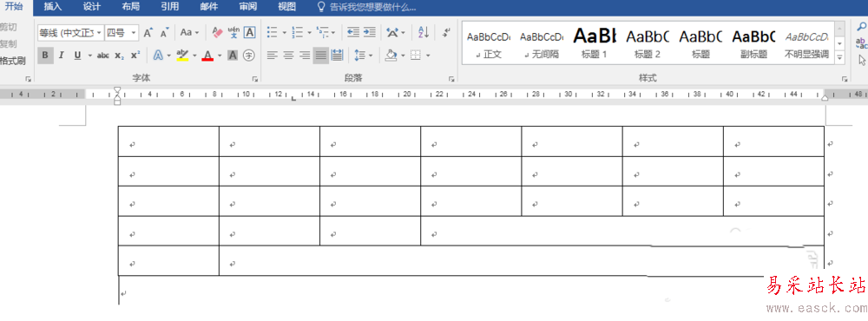
Task: Switch to the 设计 (Design) tab
Action: [x=92, y=7]
